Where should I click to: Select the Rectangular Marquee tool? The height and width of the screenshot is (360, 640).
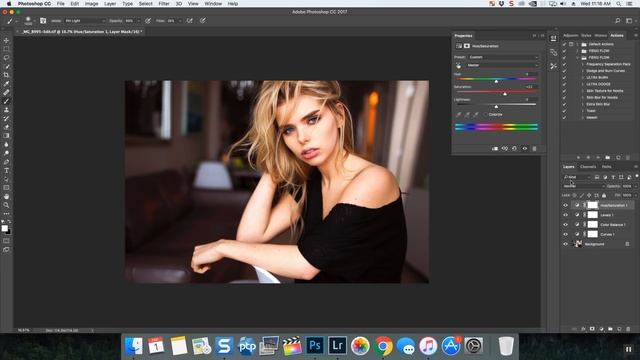point(6,49)
